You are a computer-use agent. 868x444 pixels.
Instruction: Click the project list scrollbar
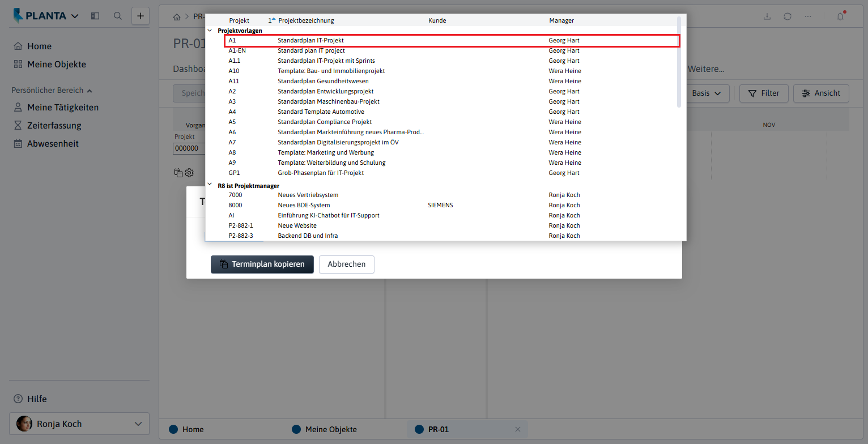679,62
